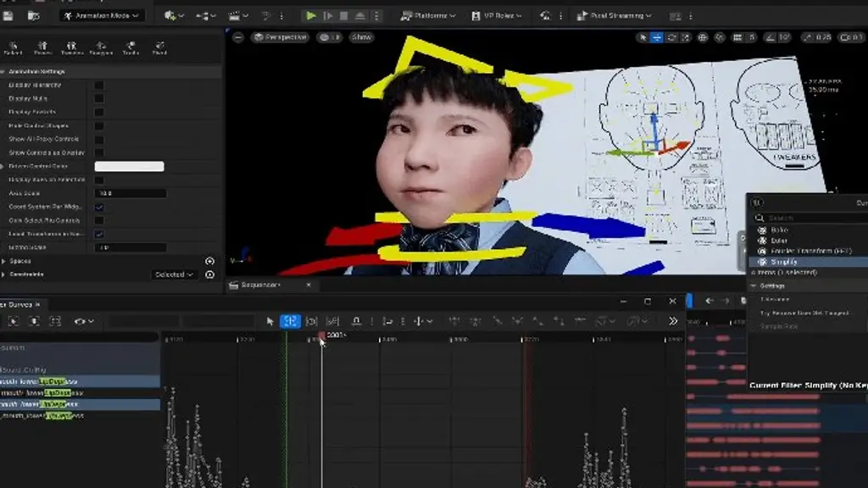The image size is (868, 488).
Task: Expand the curve editor toolbar overflow chevrons
Action: [x=673, y=321]
